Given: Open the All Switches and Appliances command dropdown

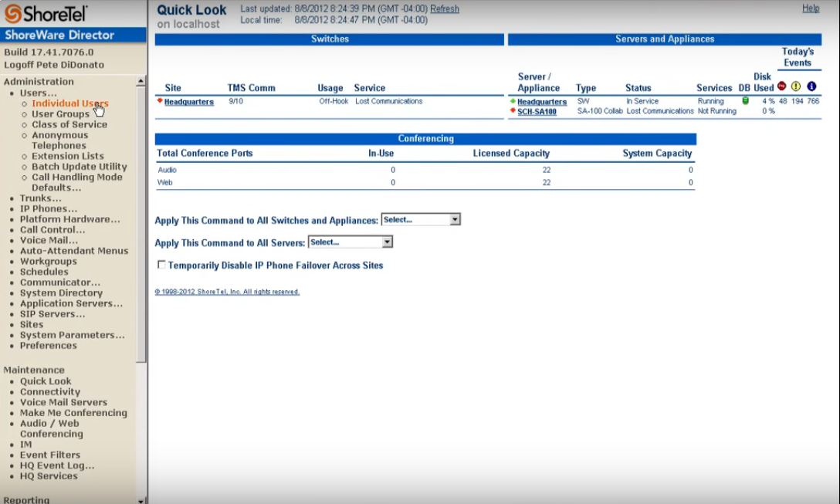Looking at the screenshot, I should tap(421, 220).
